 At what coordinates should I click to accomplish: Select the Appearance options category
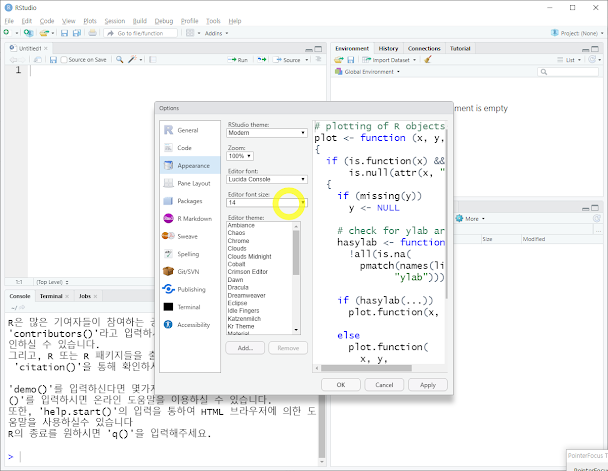(190, 166)
